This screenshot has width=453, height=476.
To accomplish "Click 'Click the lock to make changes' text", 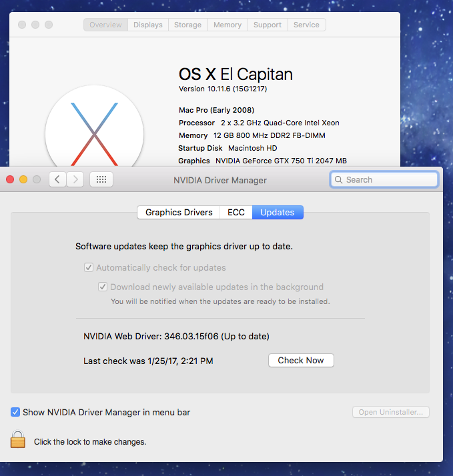I will [90, 442].
